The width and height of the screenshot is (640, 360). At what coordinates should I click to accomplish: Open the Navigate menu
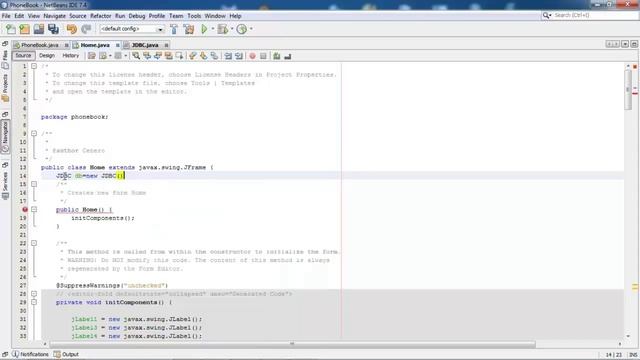click(55, 16)
